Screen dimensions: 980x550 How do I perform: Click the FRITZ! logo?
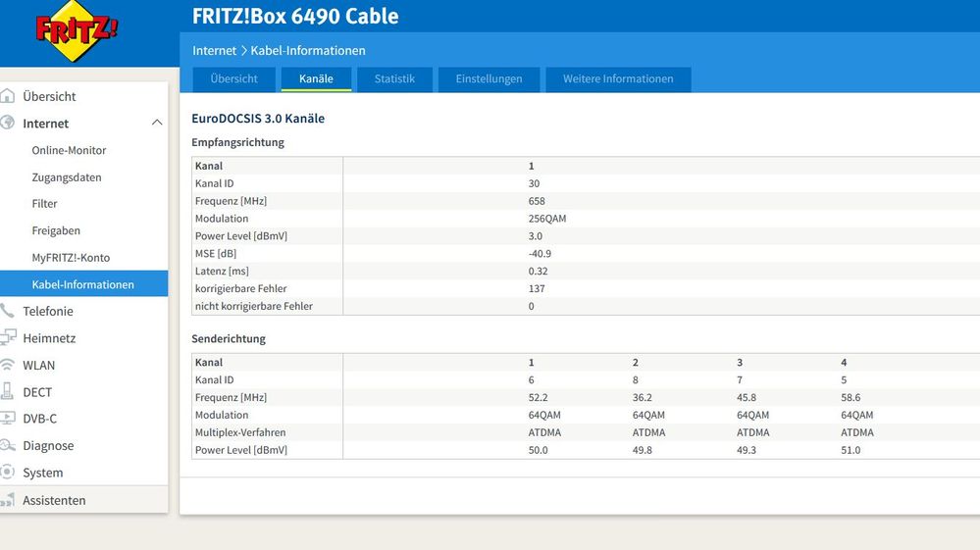(76, 30)
